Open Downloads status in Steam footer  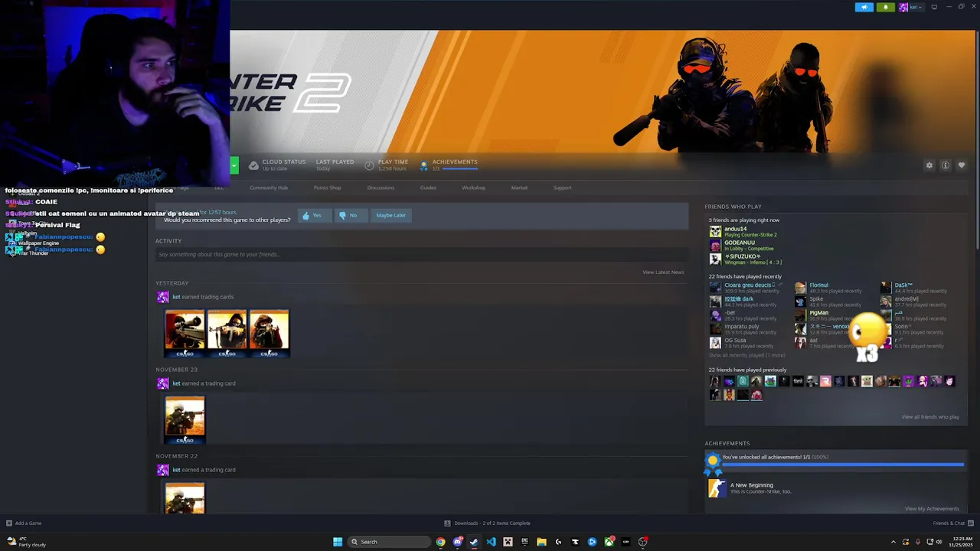click(x=487, y=523)
